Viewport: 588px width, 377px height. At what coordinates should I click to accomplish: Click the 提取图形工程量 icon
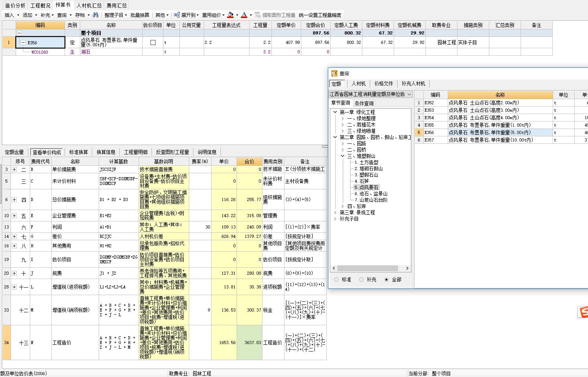click(x=257, y=15)
